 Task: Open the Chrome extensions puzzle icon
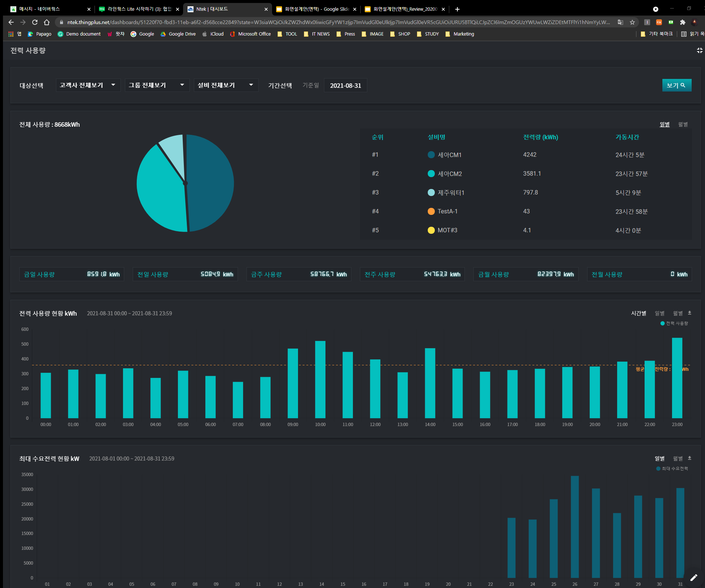click(683, 22)
